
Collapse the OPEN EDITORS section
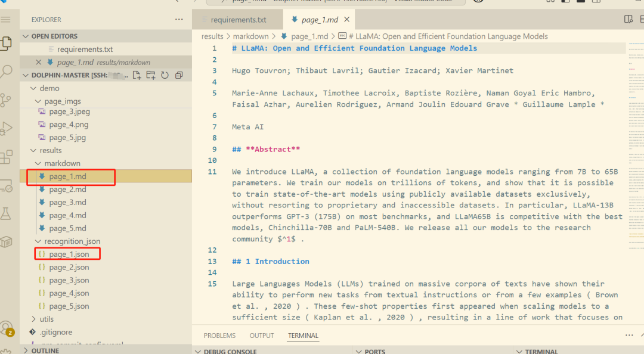(x=26, y=36)
